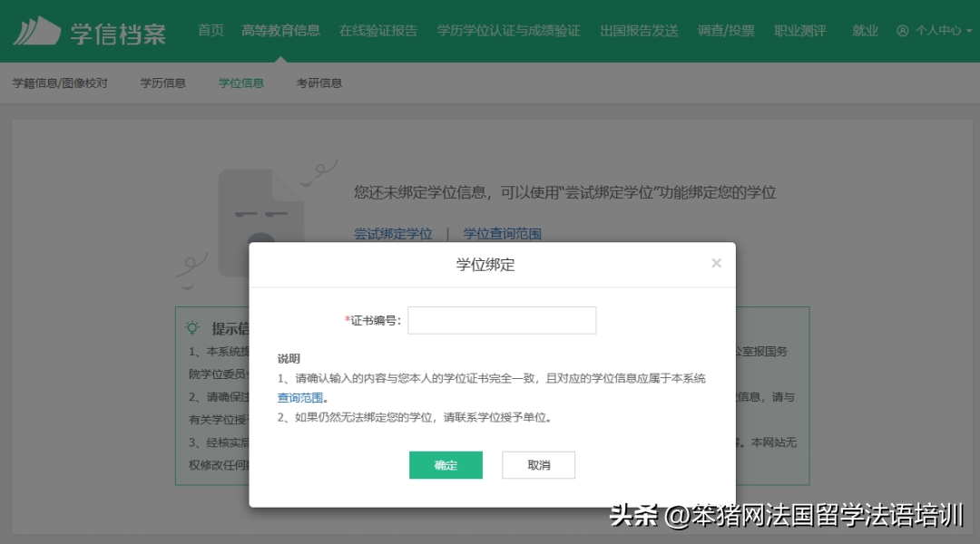Close the 学位绑定 dialog with X
The width and height of the screenshot is (980, 544).
716,264
